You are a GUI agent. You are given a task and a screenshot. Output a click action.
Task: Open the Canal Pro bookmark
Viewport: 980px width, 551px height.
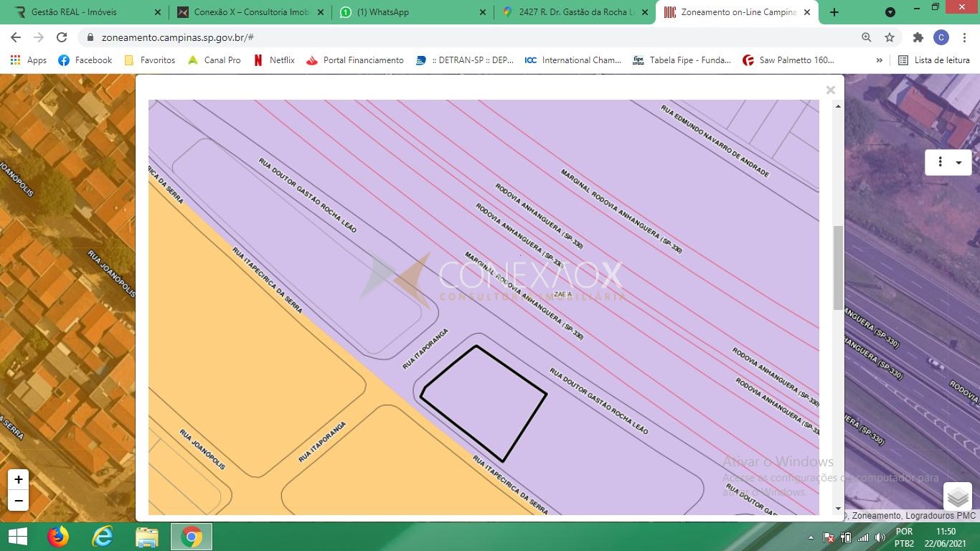(x=214, y=60)
